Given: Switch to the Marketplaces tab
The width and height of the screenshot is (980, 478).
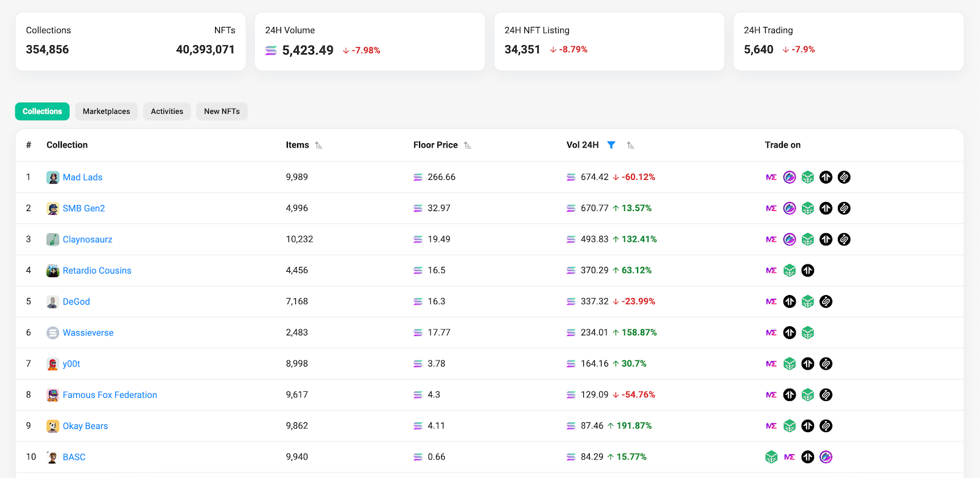Looking at the screenshot, I should (x=107, y=111).
